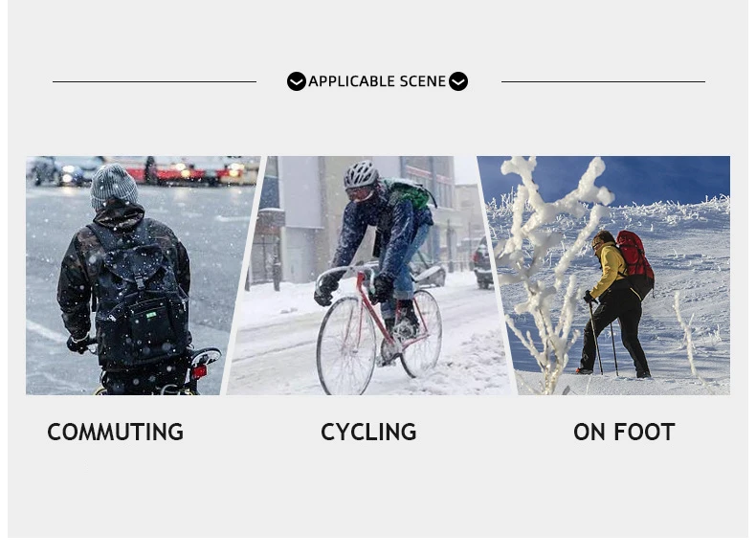Click the red tail light on bike
The height and width of the screenshot is (556, 756).
pyautogui.click(x=199, y=372)
